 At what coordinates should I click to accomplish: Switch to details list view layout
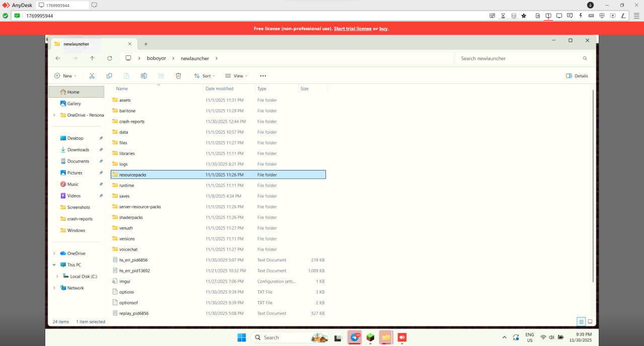(581, 321)
